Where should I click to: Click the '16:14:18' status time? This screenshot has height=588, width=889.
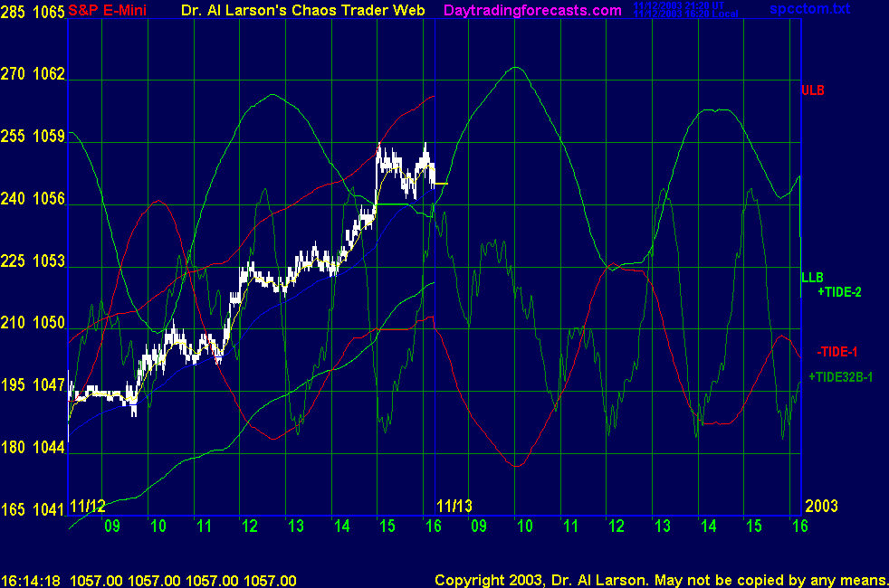pos(31,581)
